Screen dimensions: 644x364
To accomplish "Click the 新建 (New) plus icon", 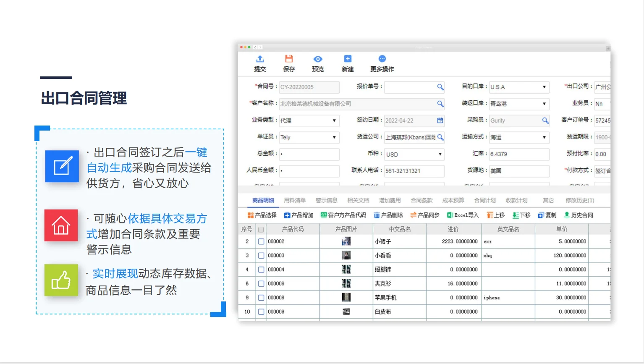I will (x=347, y=59).
